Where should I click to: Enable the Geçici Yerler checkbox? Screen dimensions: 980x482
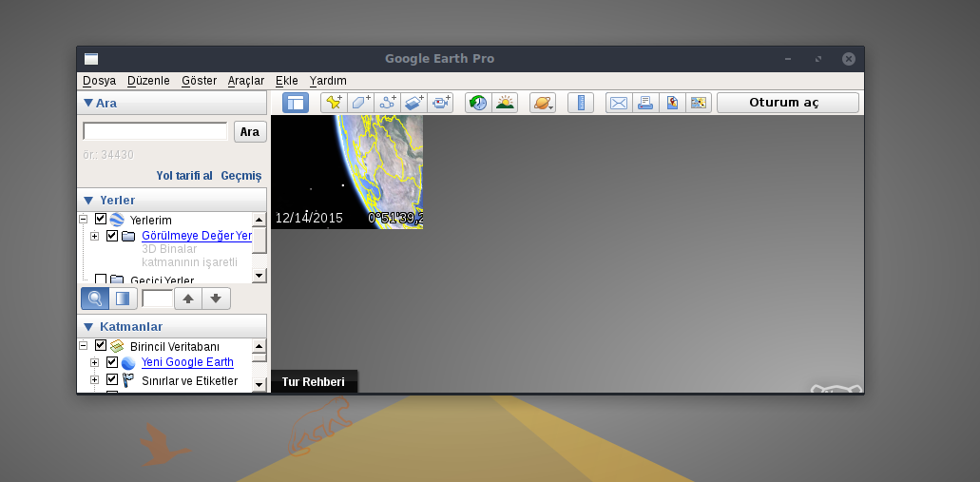click(101, 280)
